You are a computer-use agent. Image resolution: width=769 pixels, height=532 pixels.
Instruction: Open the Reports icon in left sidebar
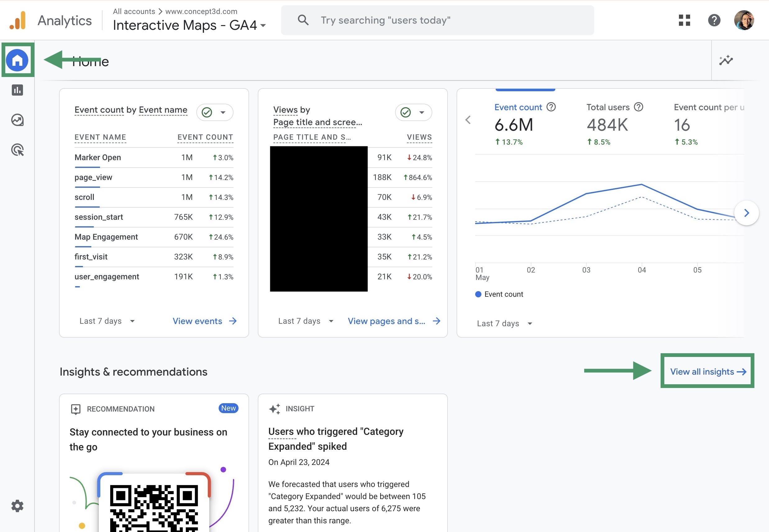coord(17,90)
